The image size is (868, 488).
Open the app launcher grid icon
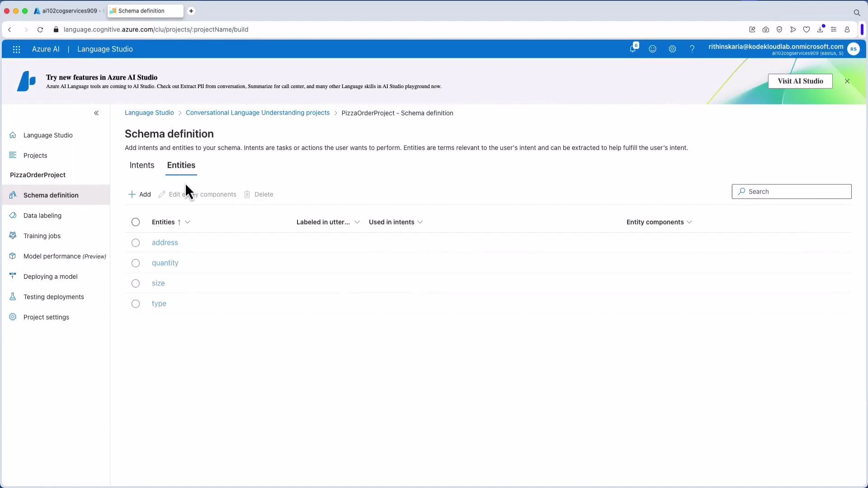click(x=16, y=49)
